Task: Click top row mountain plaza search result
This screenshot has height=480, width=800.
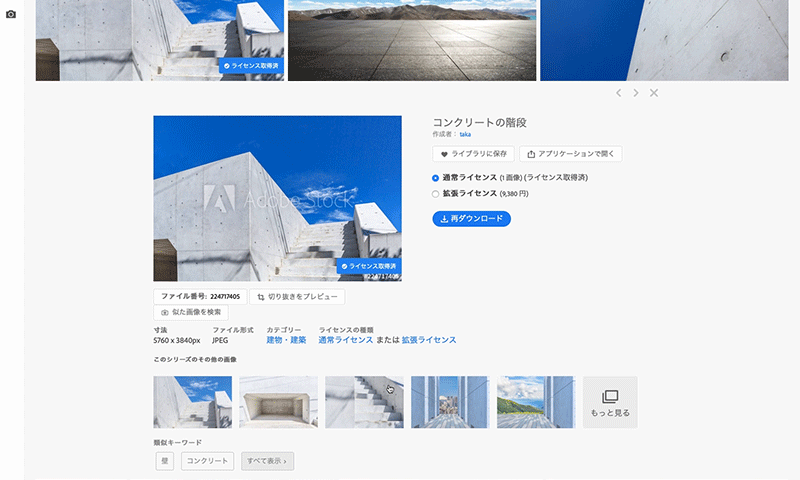Action: tap(412, 40)
